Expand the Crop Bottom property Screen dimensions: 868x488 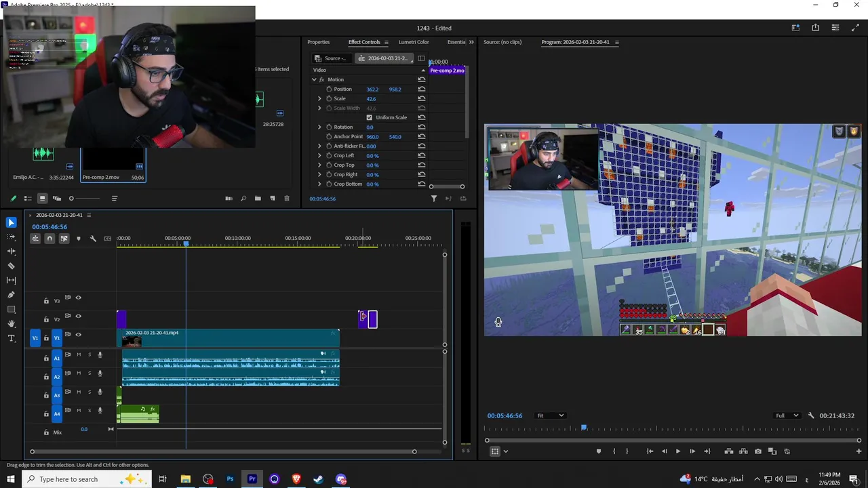pyautogui.click(x=319, y=184)
